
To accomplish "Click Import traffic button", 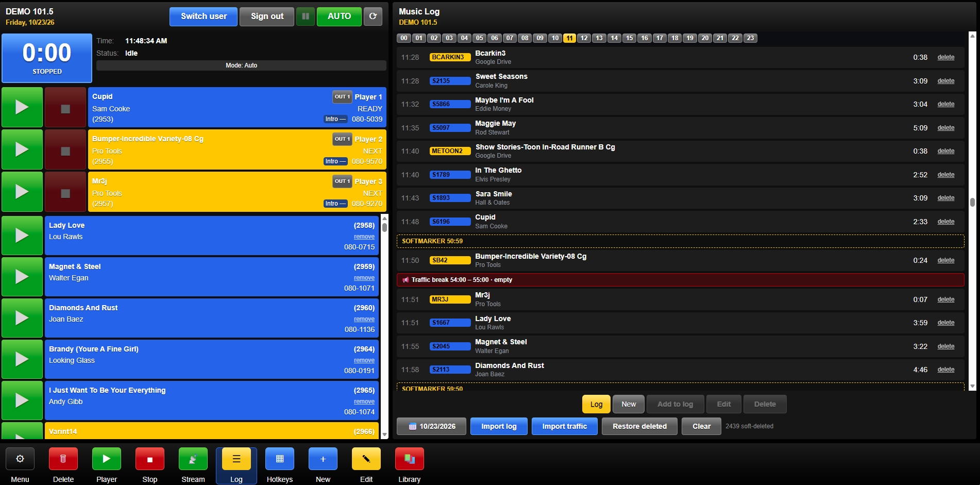I will [565, 426].
